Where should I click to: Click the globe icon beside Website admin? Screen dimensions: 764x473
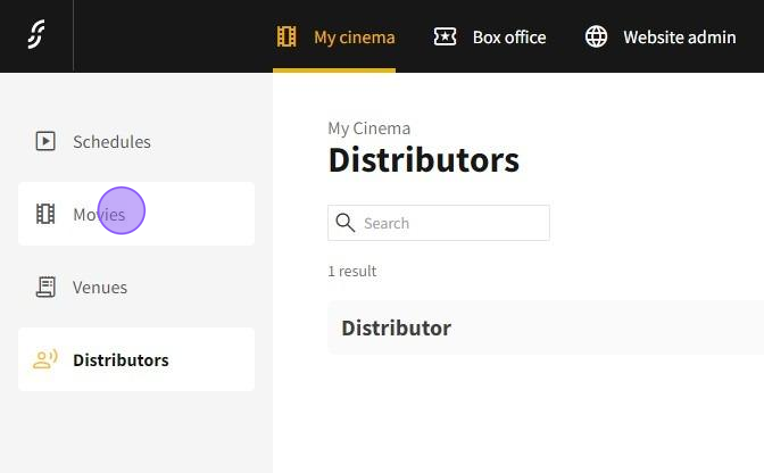596,37
